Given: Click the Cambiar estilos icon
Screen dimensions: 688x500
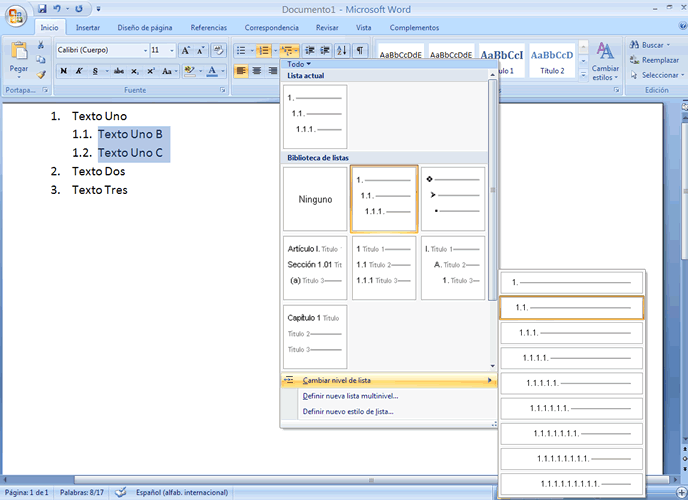Looking at the screenshot, I should coord(605,51).
